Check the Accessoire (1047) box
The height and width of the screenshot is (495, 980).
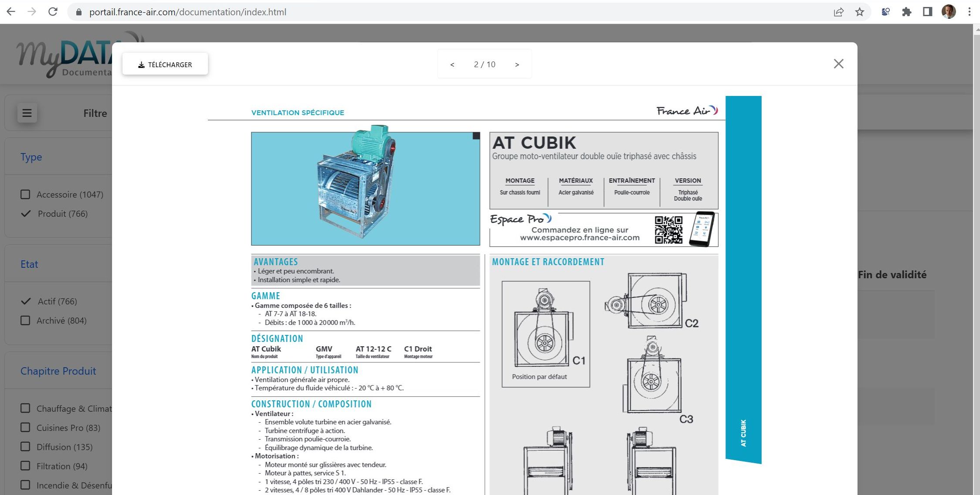25,195
